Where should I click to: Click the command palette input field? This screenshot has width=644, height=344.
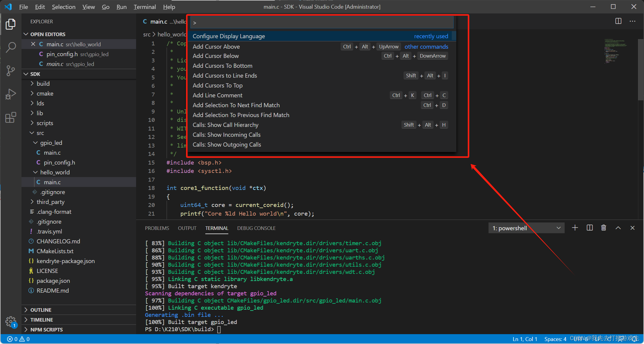point(322,23)
